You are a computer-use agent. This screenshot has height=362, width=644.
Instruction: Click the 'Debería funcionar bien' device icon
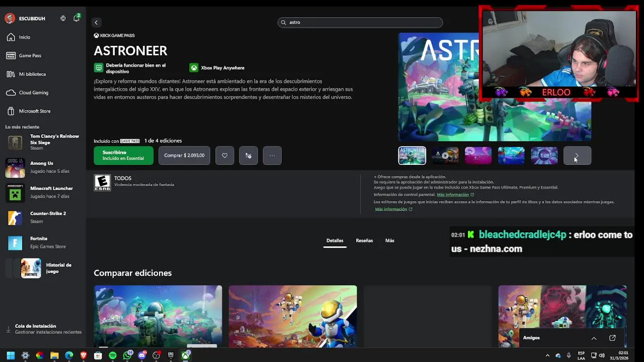99,67
